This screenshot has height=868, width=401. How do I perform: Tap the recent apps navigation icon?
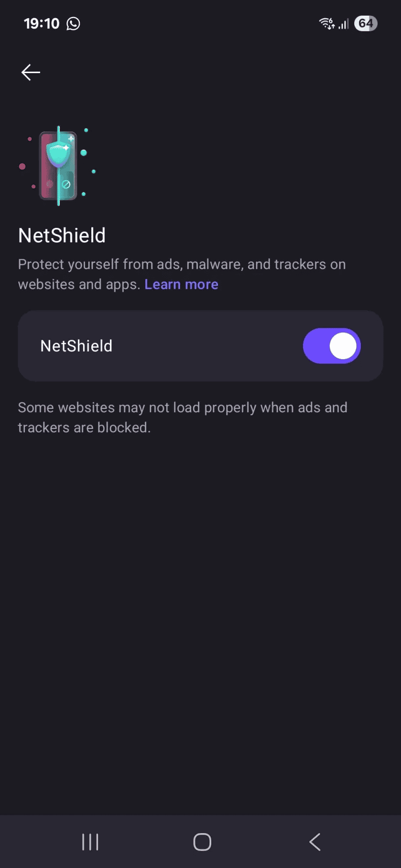click(90, 842)
